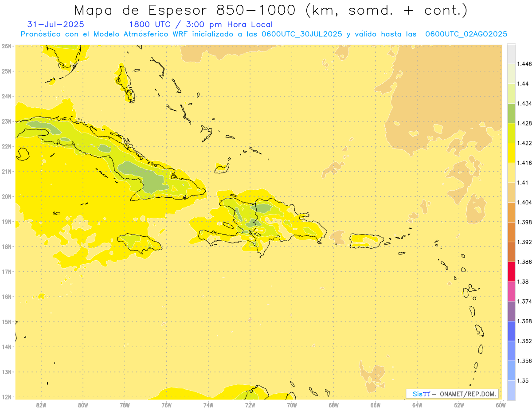The height and width of the screenshot is (411, 532).
Task: Click the valid-until time '0600UTC_02AGO2025'
Action: pyautogui.click(x=466, y=34)
